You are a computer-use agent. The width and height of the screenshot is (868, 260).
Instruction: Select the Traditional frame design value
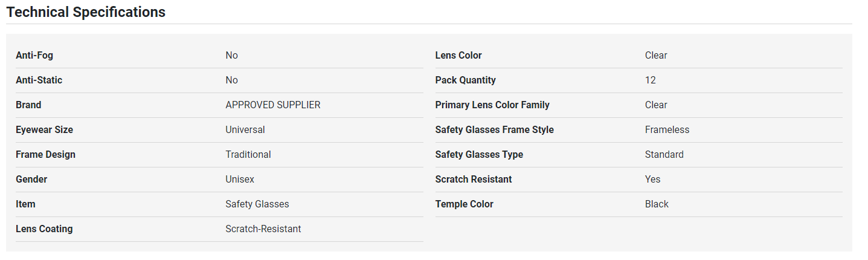(x=248, y=154)
